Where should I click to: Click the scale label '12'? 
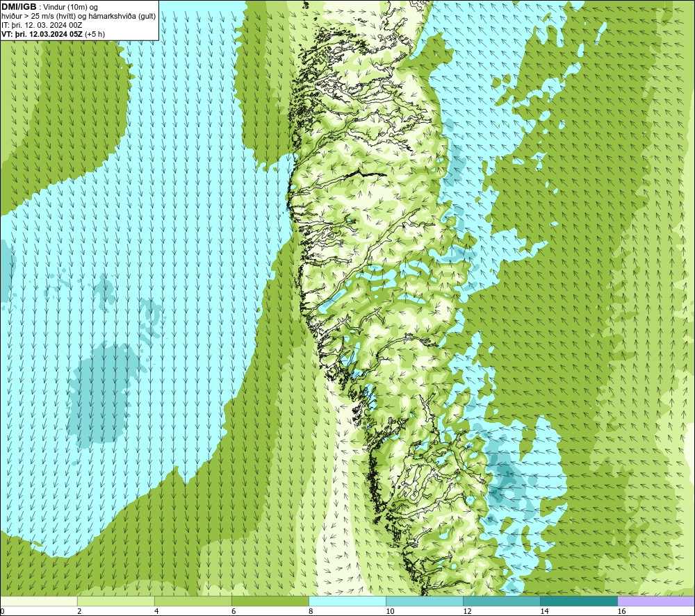pyautogui.click(x=467, y=611)
